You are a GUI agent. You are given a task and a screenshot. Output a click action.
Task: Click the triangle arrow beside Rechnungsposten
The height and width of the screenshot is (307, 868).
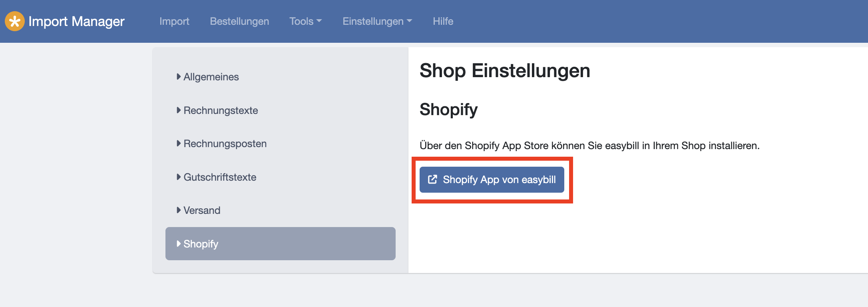(x=179, y=144)
